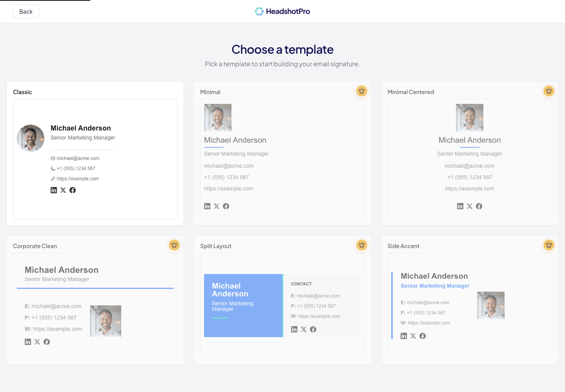Click the Corporate Clean premium crown icon
The width and height of the screenshot is (565, 392).
point(174,245)
